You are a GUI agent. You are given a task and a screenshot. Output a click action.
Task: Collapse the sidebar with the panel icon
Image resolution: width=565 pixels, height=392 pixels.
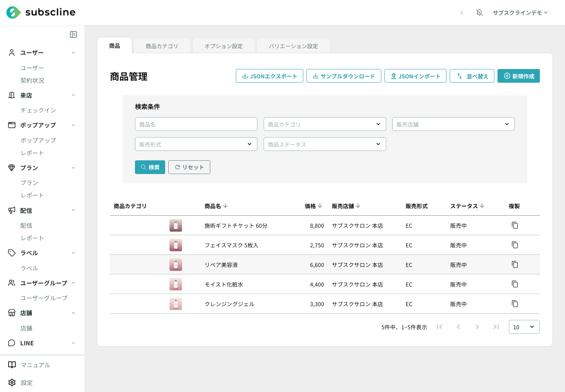point(73,34)
